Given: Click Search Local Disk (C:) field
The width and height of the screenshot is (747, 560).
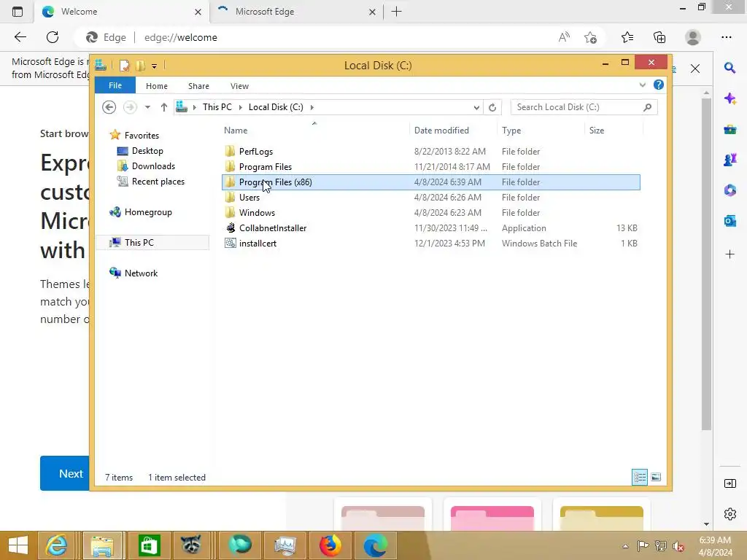Looking at the screenshot, I should 584,107.
